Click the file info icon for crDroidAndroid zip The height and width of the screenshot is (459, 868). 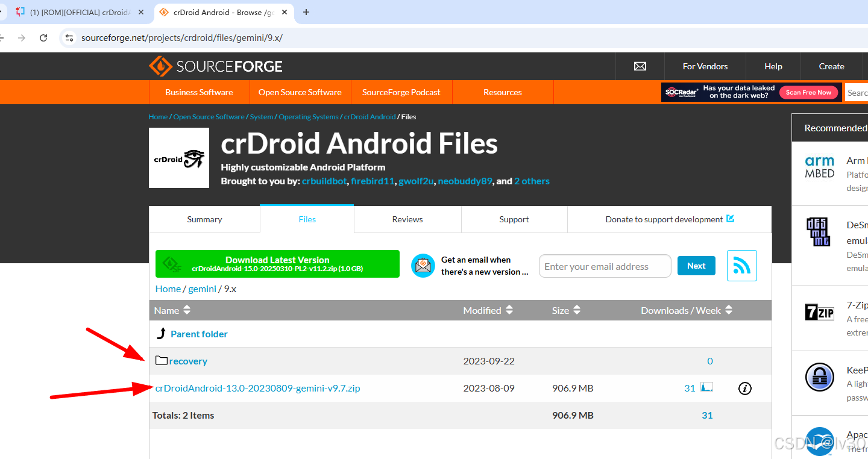745,389
